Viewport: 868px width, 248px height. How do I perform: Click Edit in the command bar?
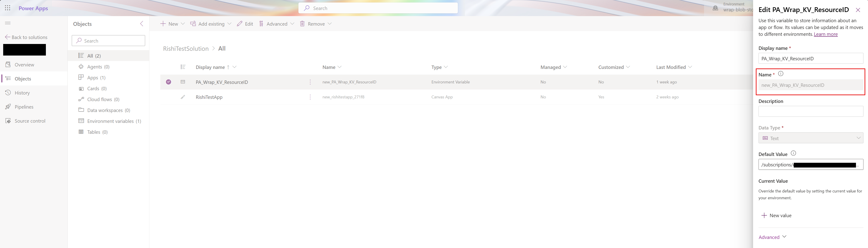pos(245,24)
